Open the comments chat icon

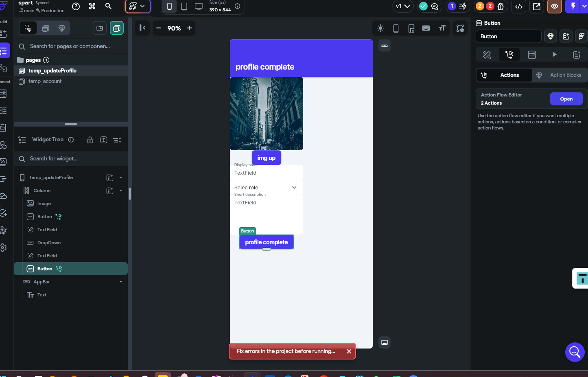pos(435,6)
